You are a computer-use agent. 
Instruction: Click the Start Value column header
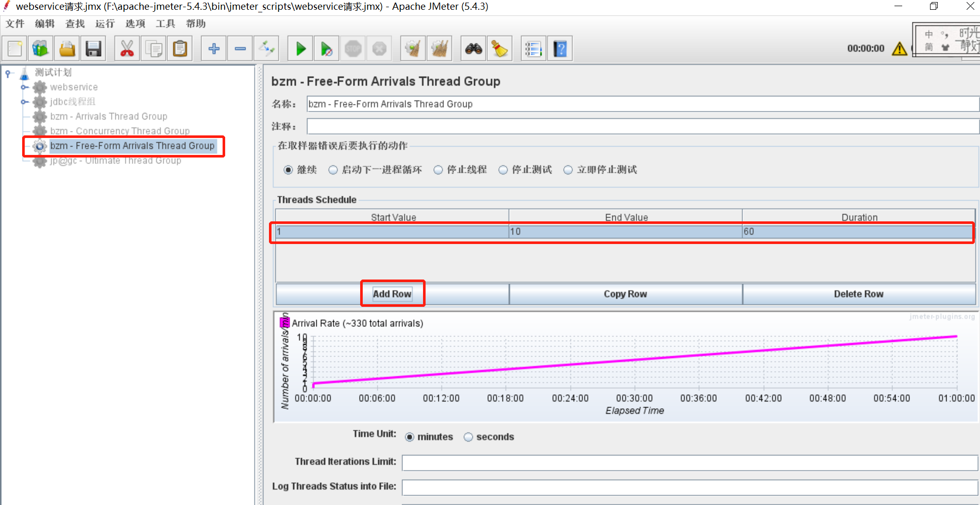(x=393, y=217)
